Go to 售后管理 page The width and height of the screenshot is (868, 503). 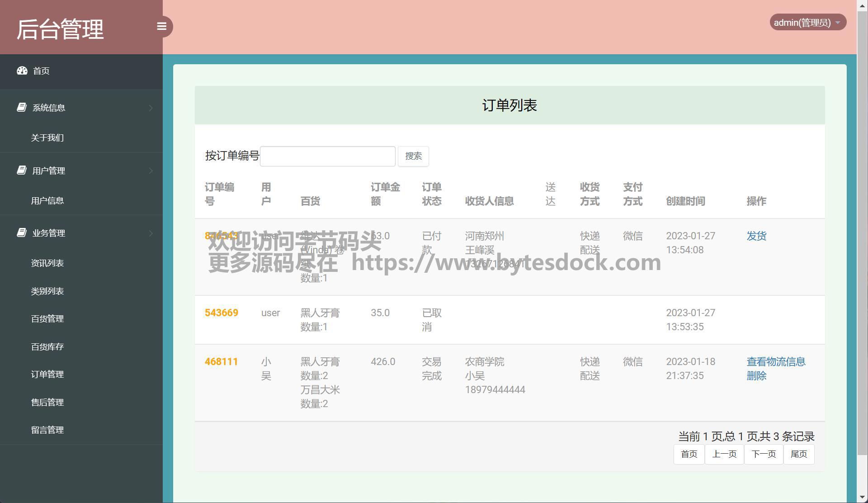[x=47, y=402]
